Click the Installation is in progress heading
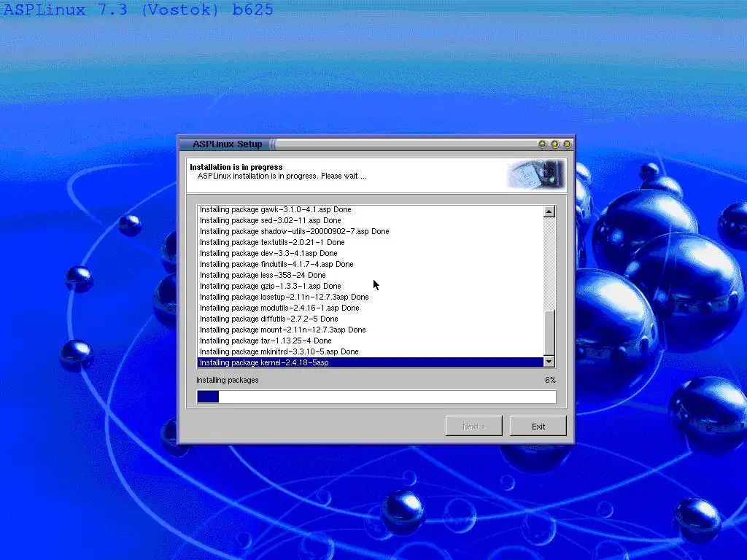Image resolution: width=747 pixels, height=560 pixels. click(x=236, y=167)
